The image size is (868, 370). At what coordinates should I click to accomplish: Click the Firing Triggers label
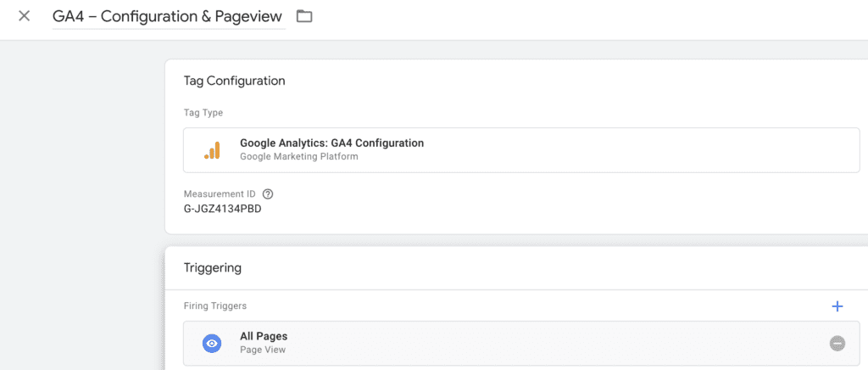(215, 306)
